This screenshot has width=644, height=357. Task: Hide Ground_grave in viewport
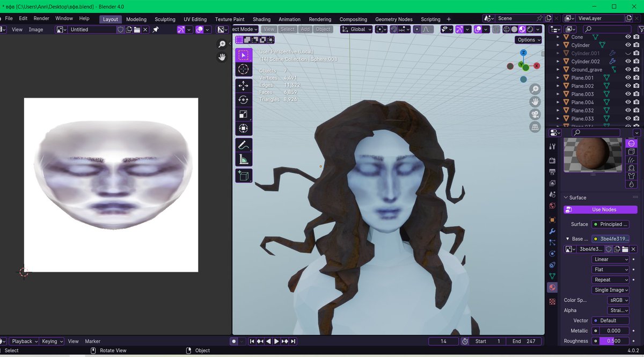coord(628,70)
